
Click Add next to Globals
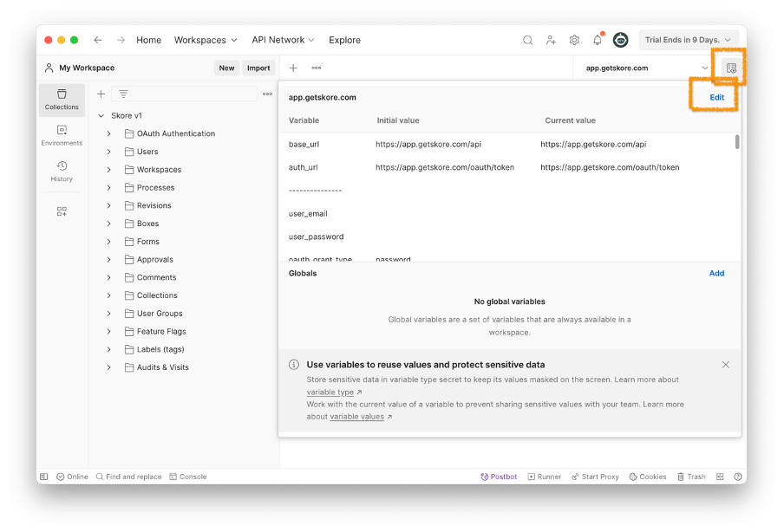coord(716,273)
